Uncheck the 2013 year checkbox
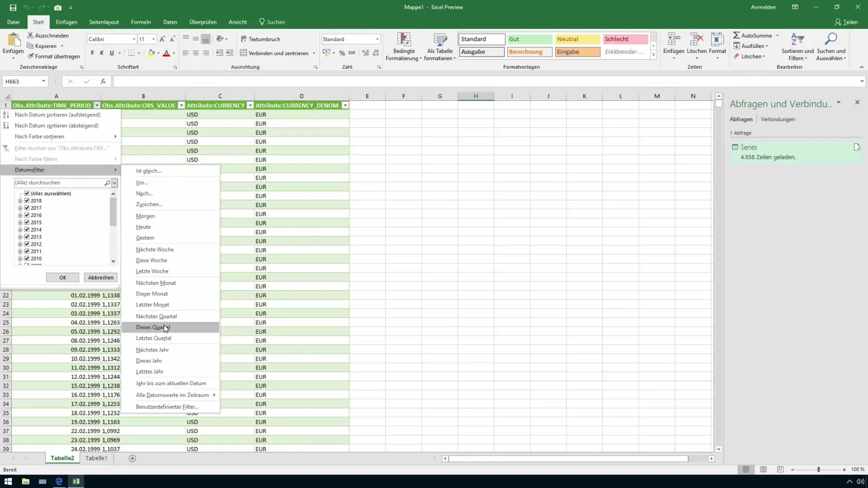 click(27, 237)
